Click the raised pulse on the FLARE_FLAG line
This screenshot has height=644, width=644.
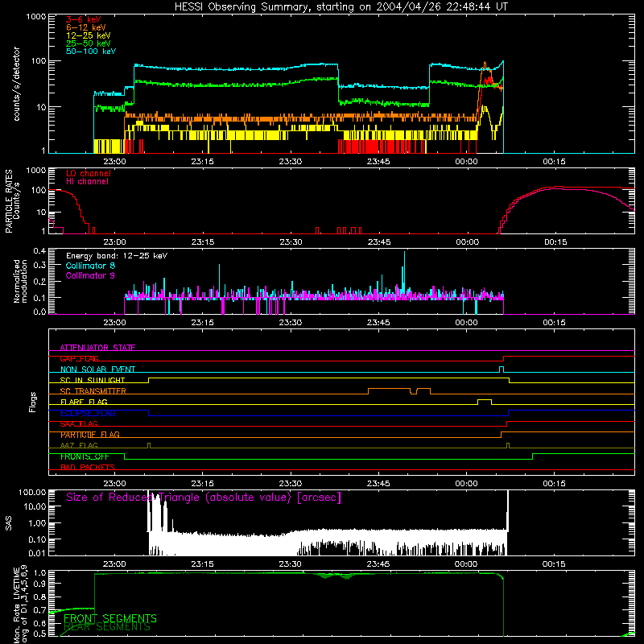(x=485, y=399)
